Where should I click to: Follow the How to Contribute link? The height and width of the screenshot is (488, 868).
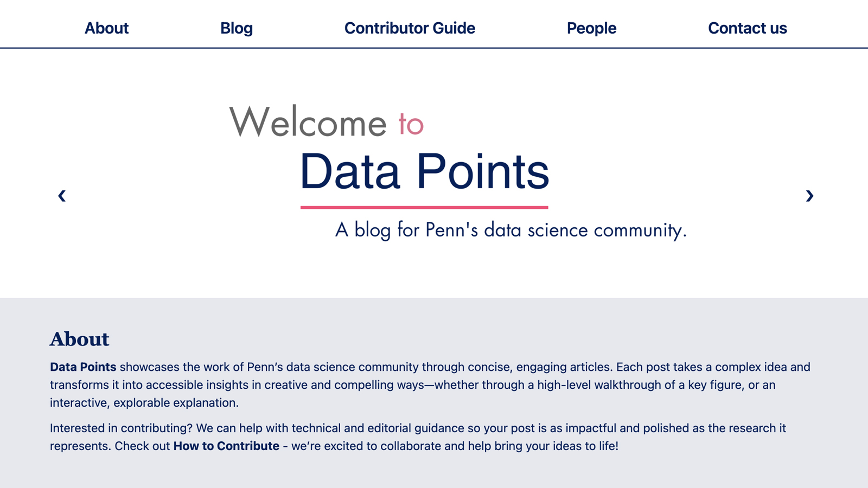pos(226,446)
